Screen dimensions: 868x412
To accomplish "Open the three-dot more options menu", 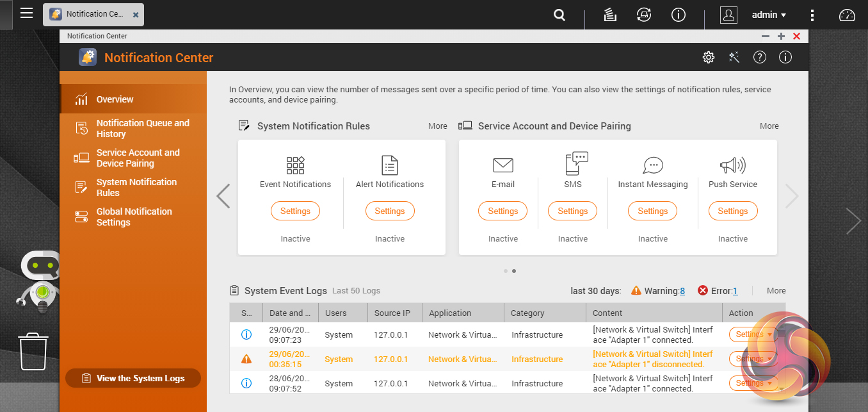I will (812, 15).
